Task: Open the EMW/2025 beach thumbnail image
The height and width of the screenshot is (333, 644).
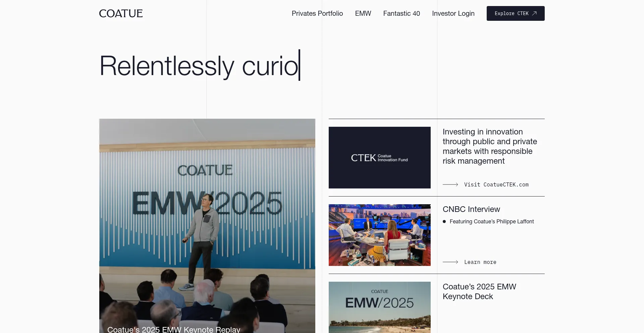Action: pos(379,307)
